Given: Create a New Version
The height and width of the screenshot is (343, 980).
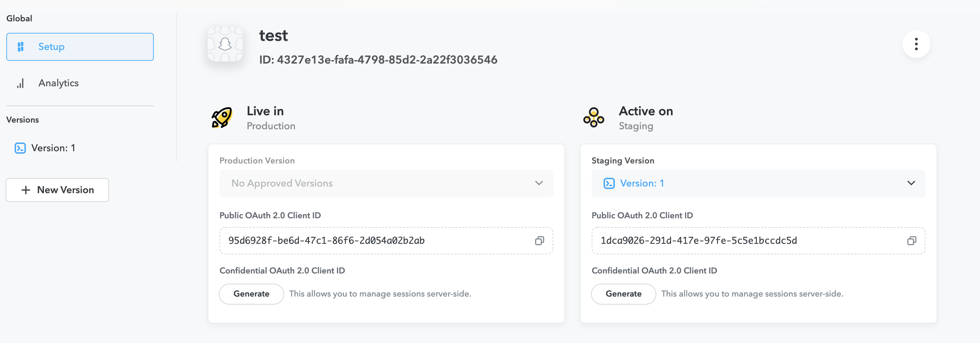Looking at the screenshot, I should pyautogui.click(x=57, y=190).
